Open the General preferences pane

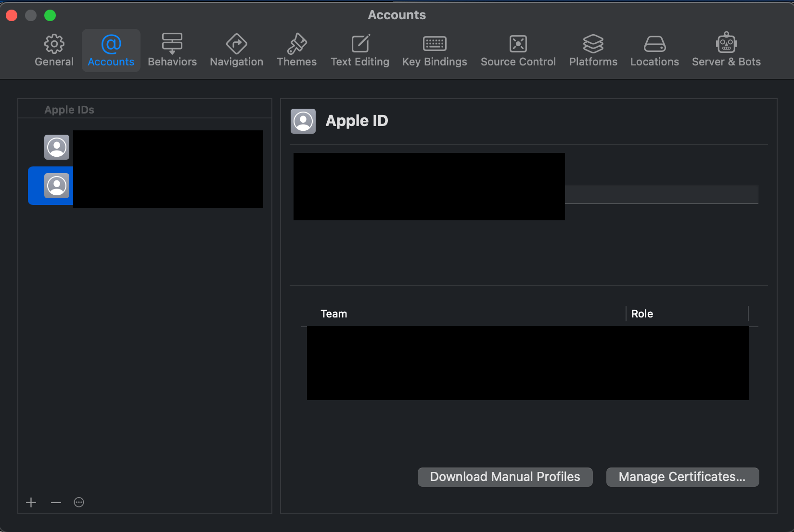click(54, 50)
